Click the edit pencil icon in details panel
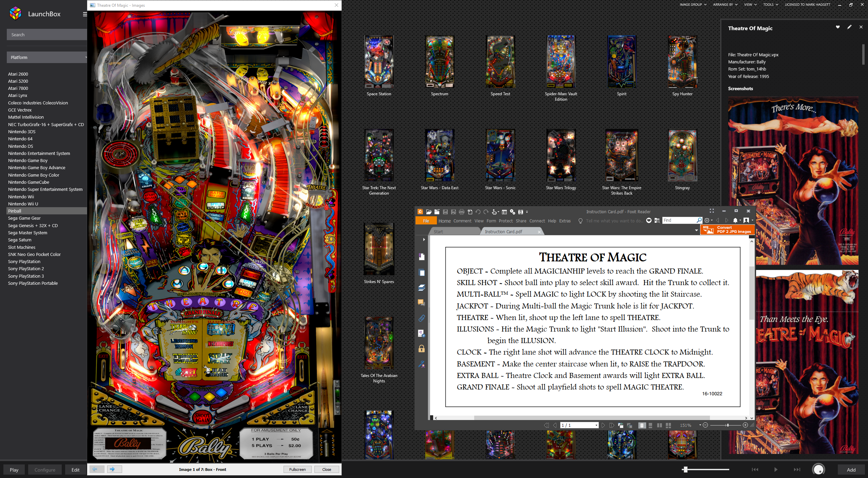This screenshot has width=868, height=478. pos(849,27)
